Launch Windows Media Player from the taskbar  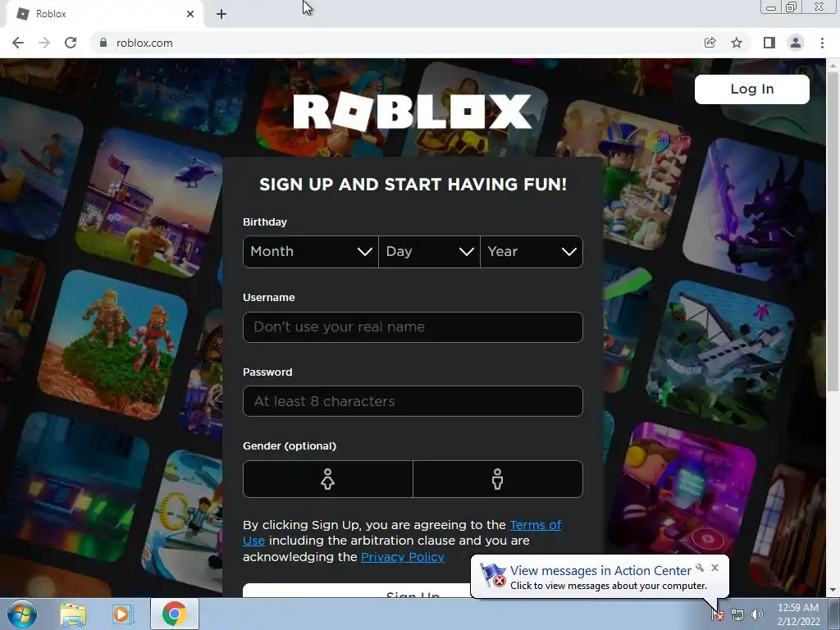tap(123, 614)
